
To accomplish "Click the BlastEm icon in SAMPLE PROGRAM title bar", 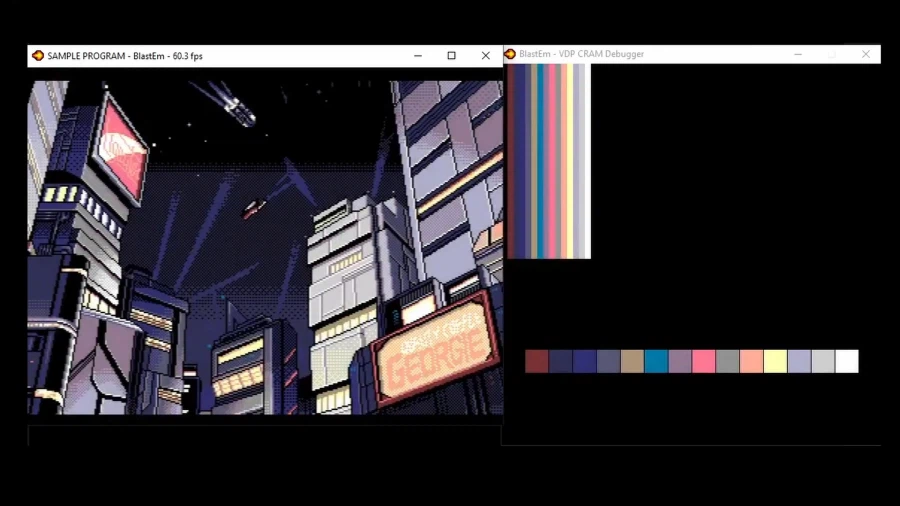I will [38, 56].
